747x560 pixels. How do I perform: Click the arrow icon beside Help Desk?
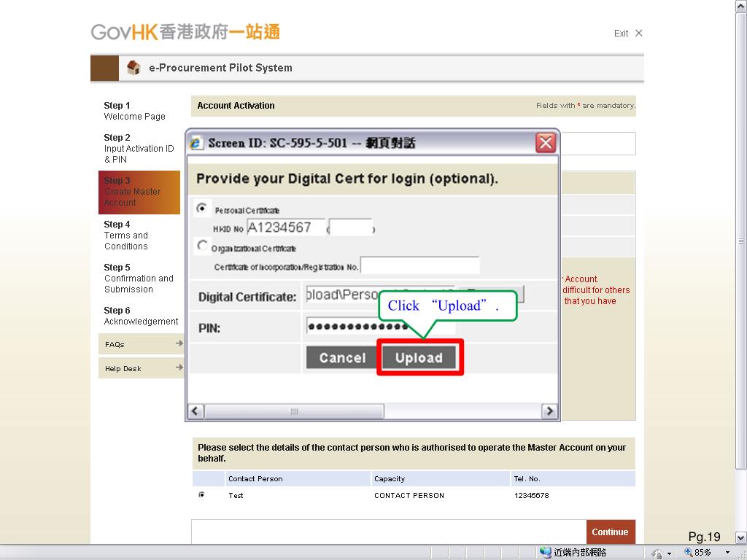(x=179, y=367)
